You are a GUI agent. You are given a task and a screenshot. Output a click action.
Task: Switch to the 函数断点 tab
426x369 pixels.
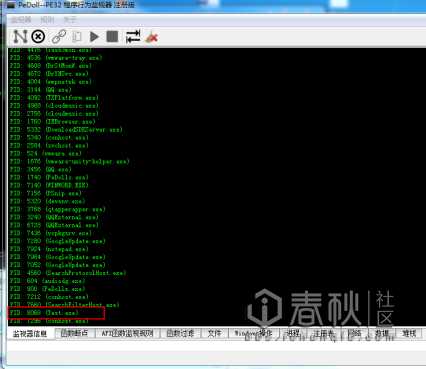(74, 333)
